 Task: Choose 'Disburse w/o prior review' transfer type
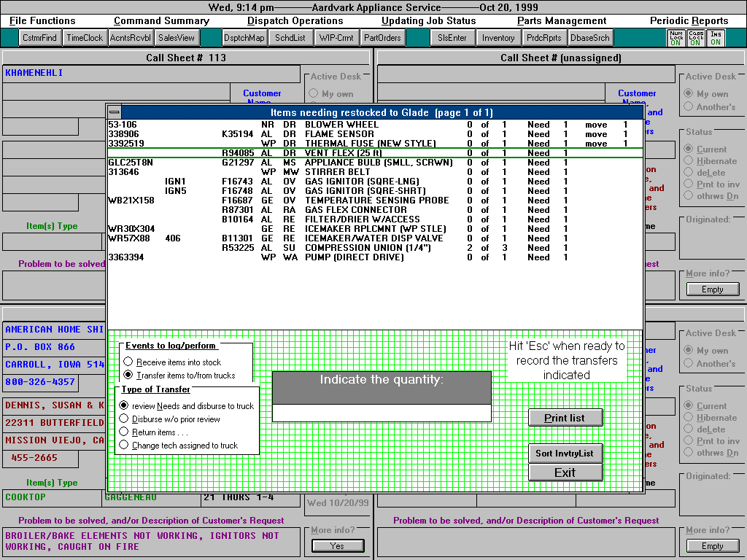(x=124, y=419)
